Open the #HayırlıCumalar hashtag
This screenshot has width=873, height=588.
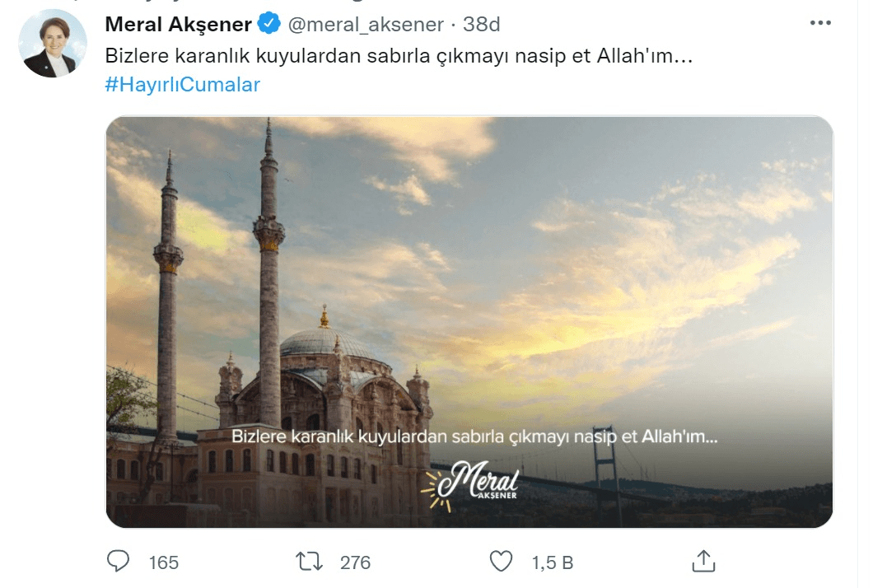point(183,84)
